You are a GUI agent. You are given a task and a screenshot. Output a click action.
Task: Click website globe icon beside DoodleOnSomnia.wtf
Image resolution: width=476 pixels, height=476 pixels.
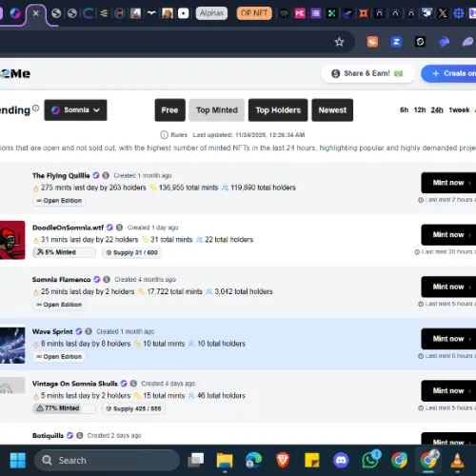(119, 228)
